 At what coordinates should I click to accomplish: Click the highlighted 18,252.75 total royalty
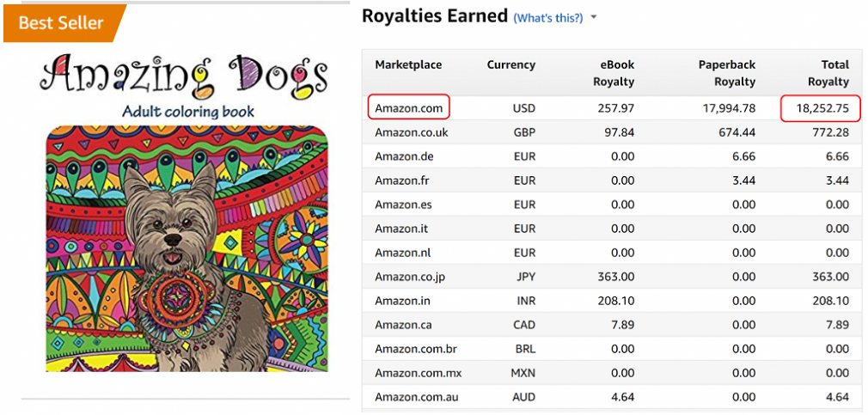point(822,108)
